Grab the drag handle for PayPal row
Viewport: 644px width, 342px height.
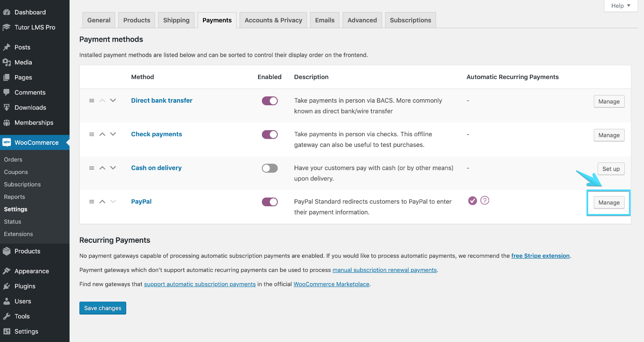coord(91,202)
